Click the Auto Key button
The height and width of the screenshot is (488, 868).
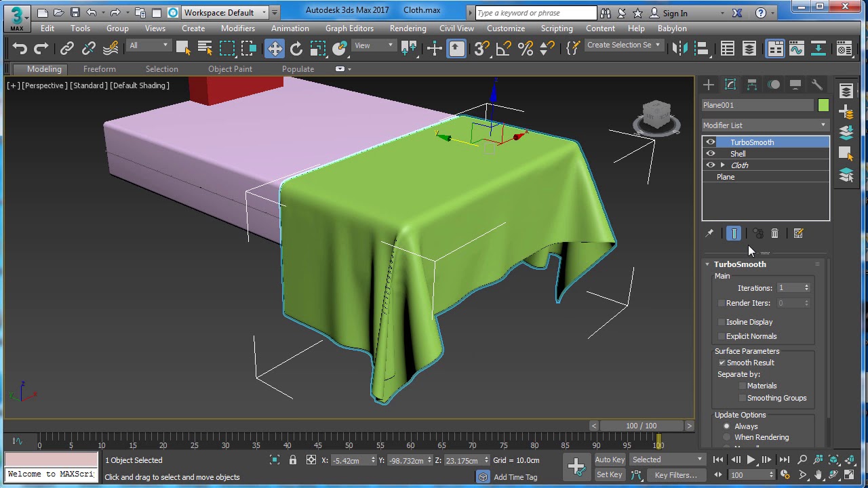point(610,460)
